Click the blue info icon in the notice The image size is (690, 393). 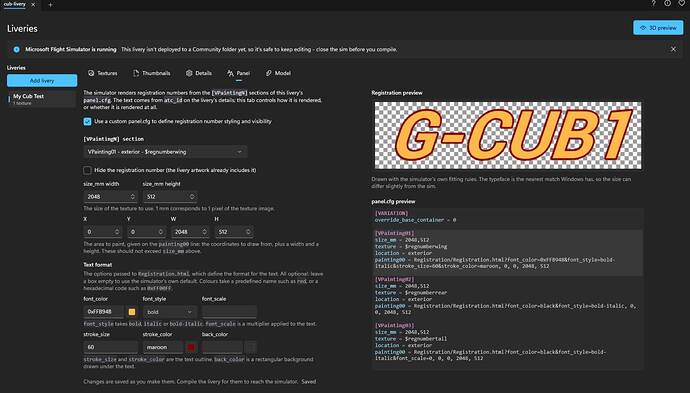click(17, 49)
